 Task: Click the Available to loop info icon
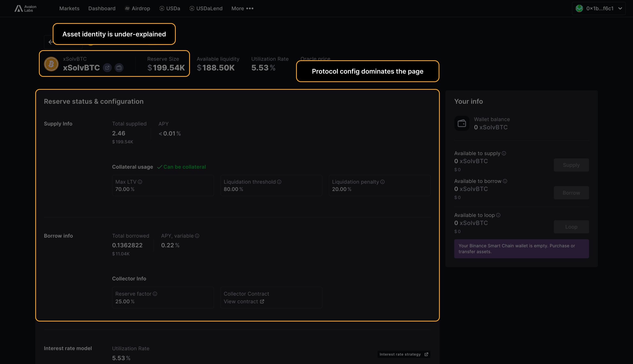click(x=498, y=215)
